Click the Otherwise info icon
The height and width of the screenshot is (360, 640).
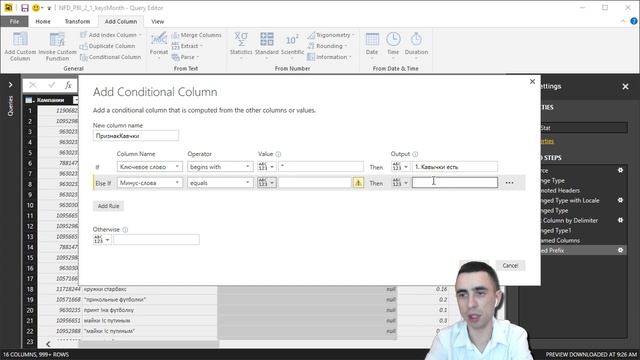tap(125, 230)
